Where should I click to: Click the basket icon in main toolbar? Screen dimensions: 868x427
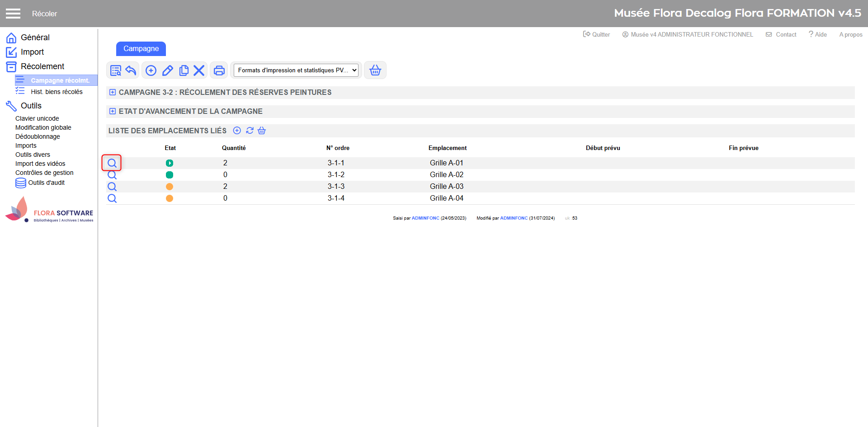point(375,70)
